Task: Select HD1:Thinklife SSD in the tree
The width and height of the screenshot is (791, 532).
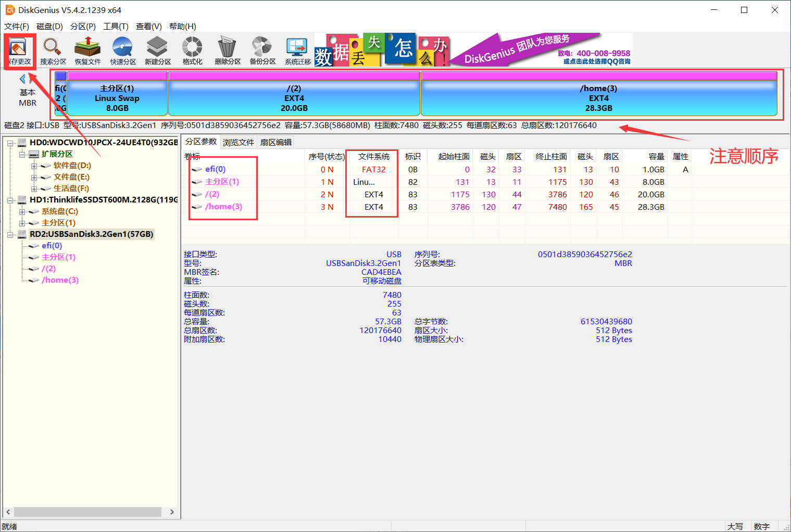Action: click(104, 200)
